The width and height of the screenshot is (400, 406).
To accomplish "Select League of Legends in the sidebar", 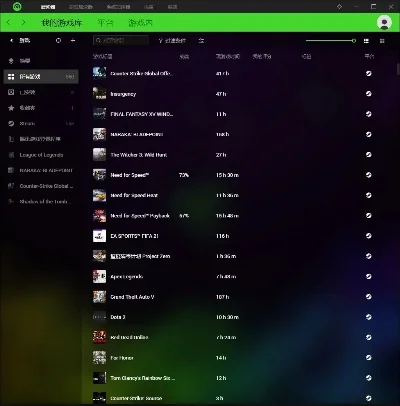I will pyautogui.click(x=41, y=155).
